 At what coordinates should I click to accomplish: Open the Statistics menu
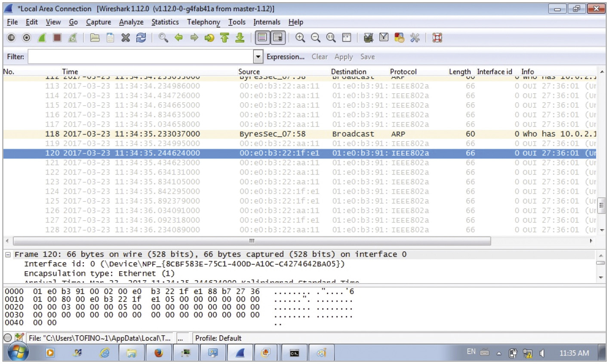[x=165, y=22]
